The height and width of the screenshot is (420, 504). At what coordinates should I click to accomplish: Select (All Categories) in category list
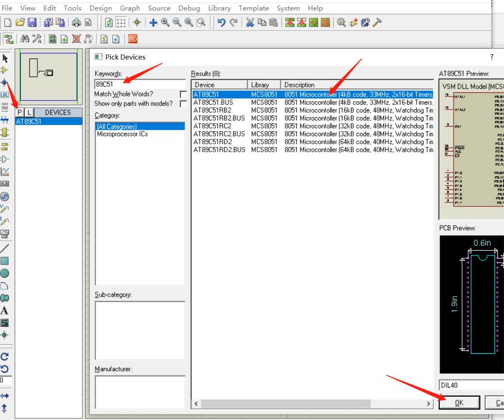(140, 126)
